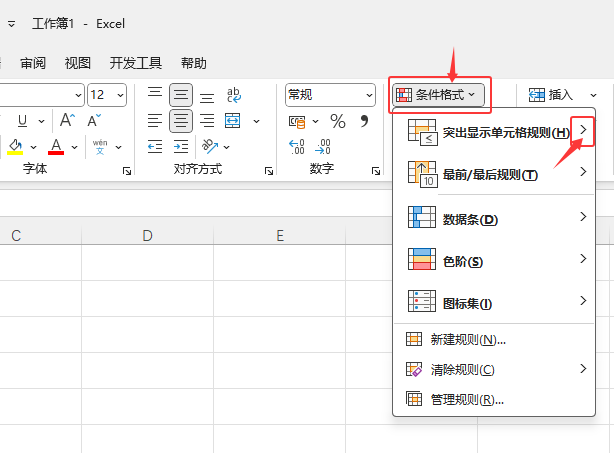Align text to bottom of cell
Screen dimensions: 614x453
tap(207, 95)
